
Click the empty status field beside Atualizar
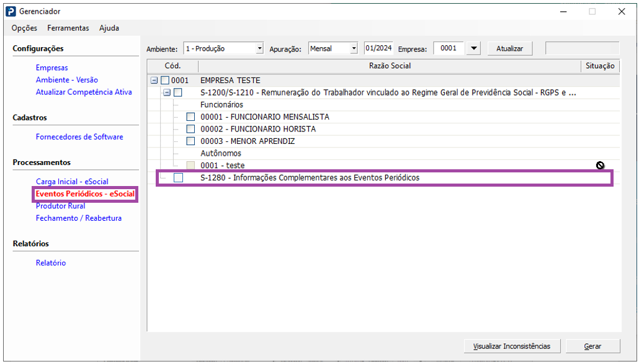click(x=583, y=48)
